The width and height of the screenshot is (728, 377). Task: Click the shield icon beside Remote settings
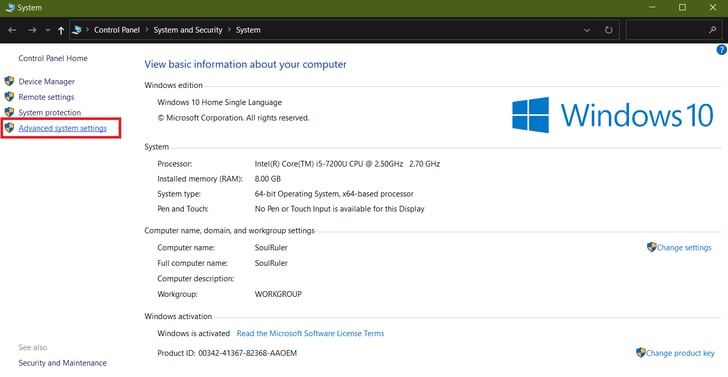(x=9, y=97)
